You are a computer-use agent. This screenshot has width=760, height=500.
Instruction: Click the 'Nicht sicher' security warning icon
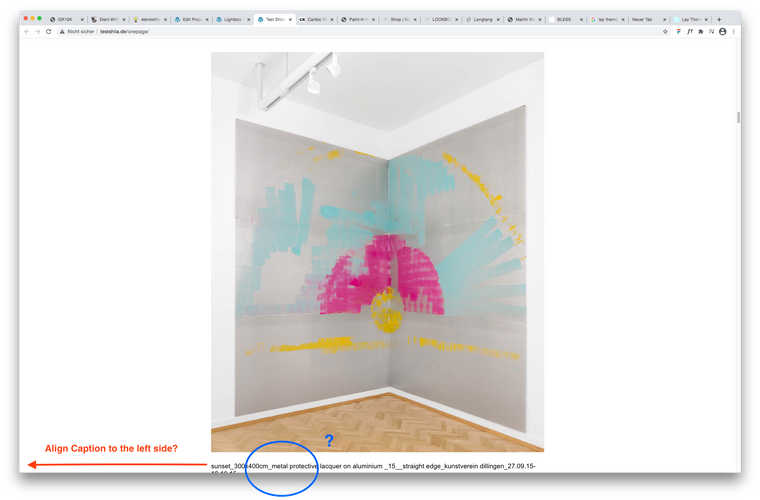62,32
